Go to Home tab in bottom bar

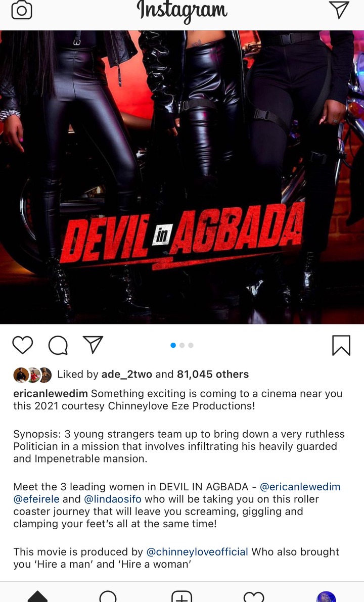[37, 596]
